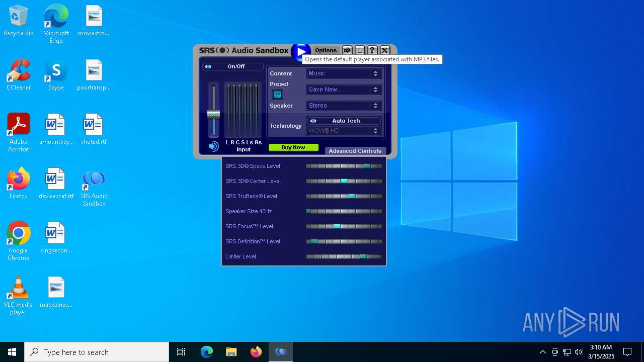Close the SRS Audio Sandbox window

tap(385, 50)
